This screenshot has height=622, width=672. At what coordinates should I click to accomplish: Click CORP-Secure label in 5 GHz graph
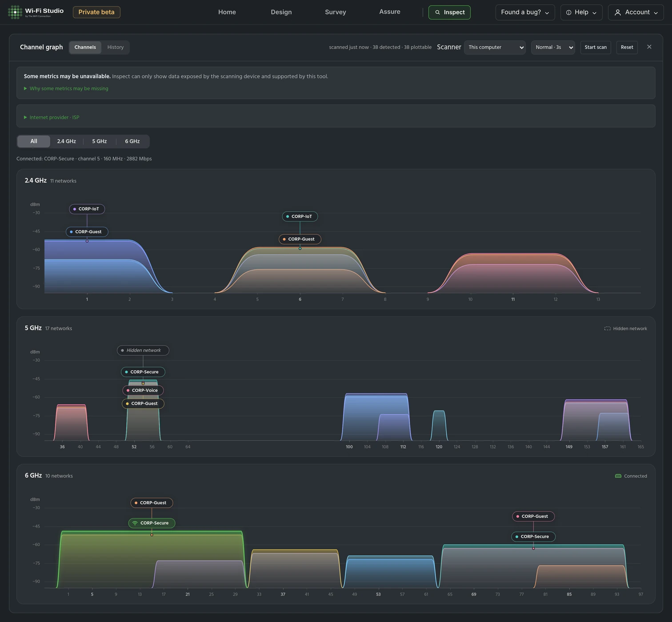coord(143,372)
